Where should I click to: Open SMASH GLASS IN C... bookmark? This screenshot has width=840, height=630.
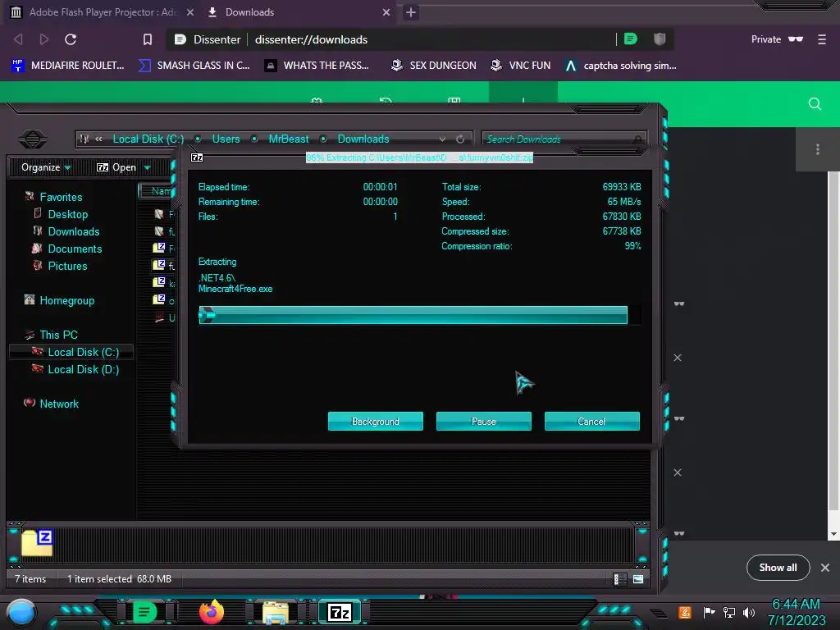pos(194,66)
